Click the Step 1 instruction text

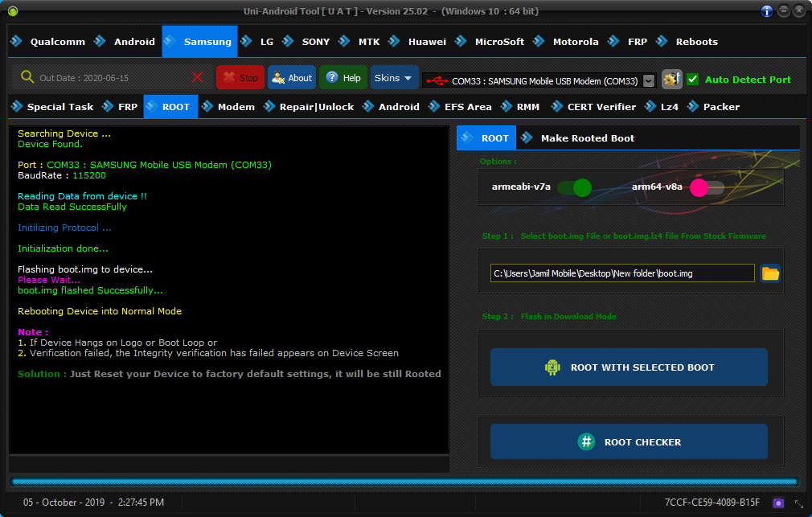pyautogui.click(x=624, y=236)
